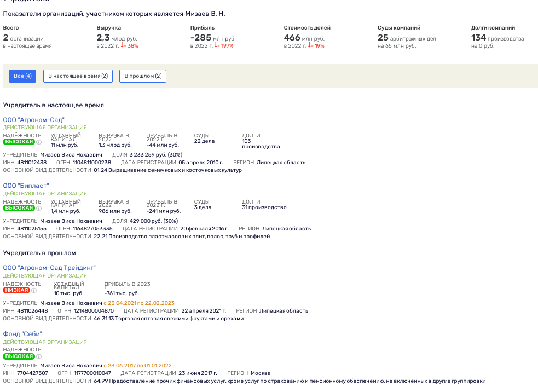Image resolution: width=538 pixels, height=392 pixels.
Task: Click info icon beside Фонд Себи reliability badge
Action: pyautogui.click(x=39, y=356)
